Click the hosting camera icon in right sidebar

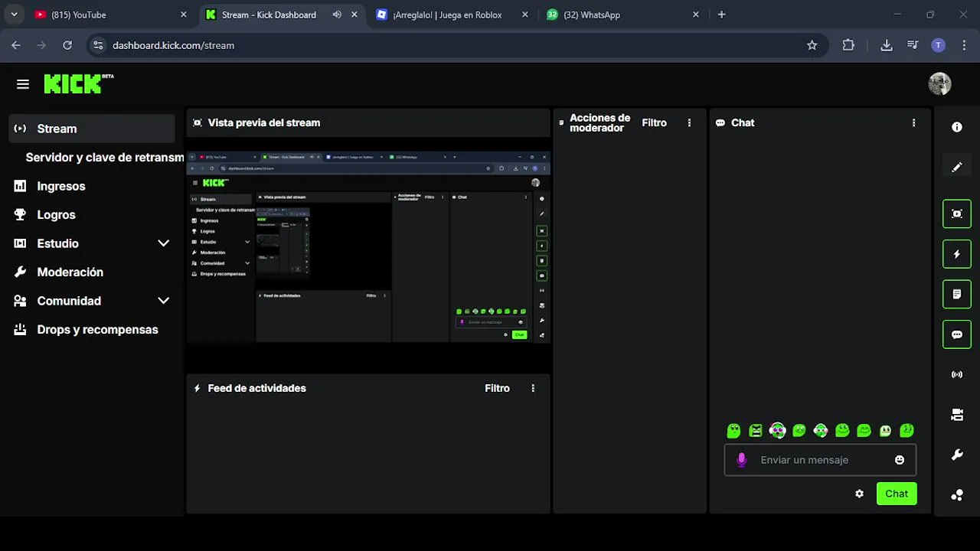tap(957, 415)
